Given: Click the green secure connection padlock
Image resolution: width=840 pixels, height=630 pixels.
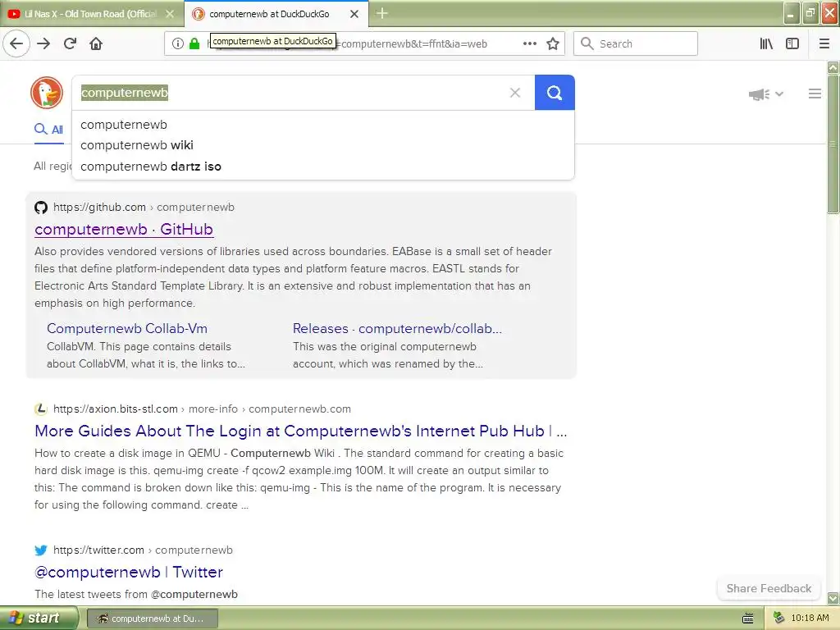Looking at the screenshot, I should click(194, 43).
